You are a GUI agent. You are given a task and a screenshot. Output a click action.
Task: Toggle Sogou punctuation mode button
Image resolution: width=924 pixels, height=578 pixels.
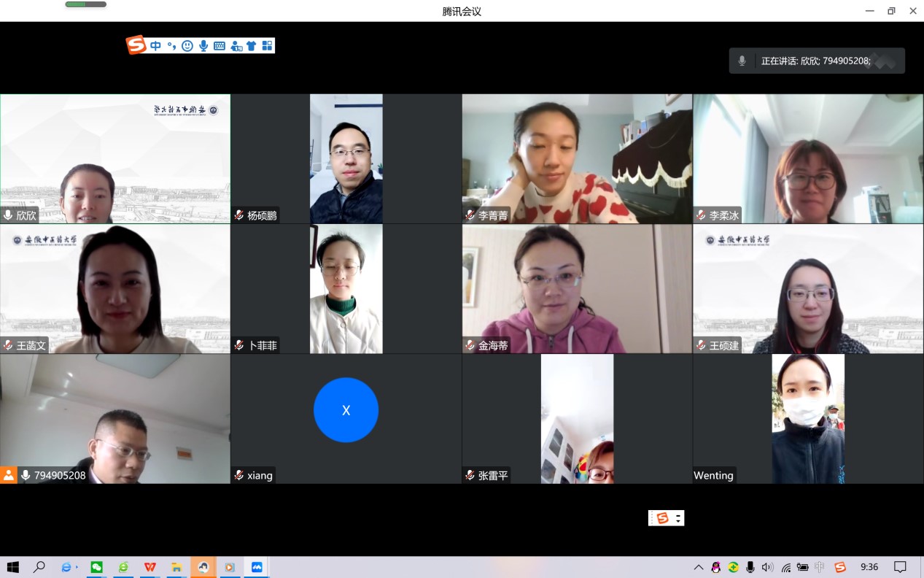171,46
